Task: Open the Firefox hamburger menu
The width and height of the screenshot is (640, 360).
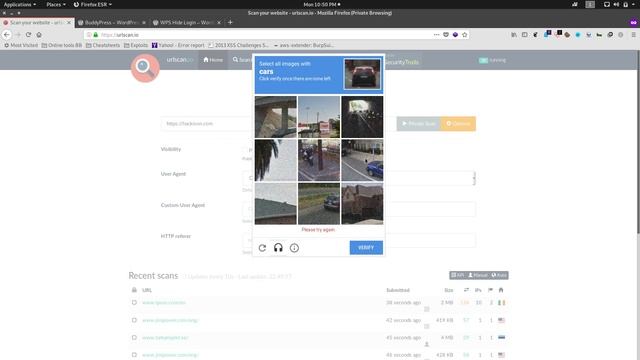Action: [x=633, y=35]
